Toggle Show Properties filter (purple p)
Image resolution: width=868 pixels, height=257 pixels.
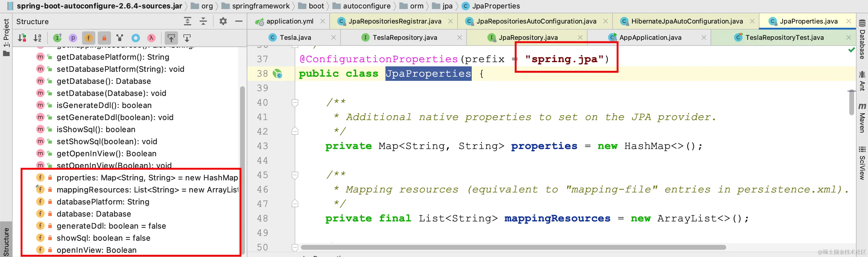[x=73, y=38]
